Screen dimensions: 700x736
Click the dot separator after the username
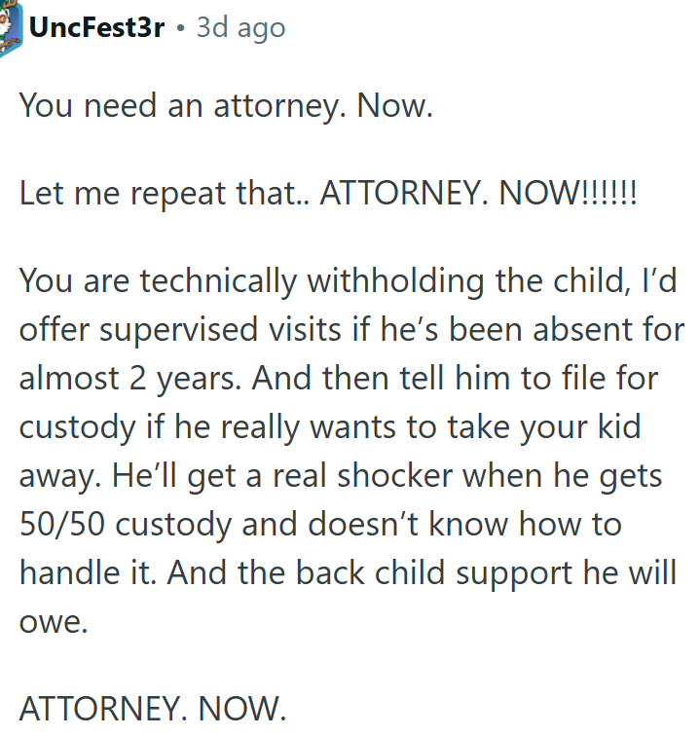[x=180, y=28]
